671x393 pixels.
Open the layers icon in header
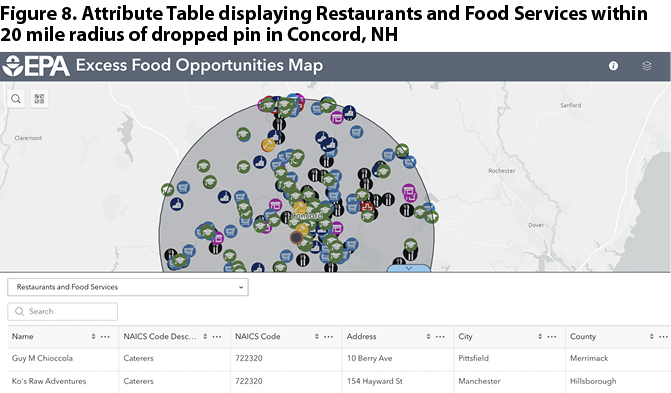pos(647,66)
